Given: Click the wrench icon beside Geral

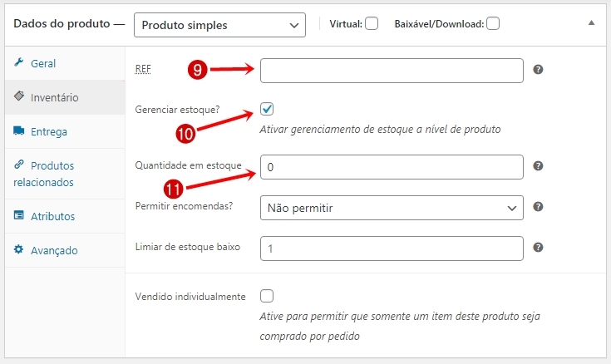Looking at the screenshot, I should [18, 62].
